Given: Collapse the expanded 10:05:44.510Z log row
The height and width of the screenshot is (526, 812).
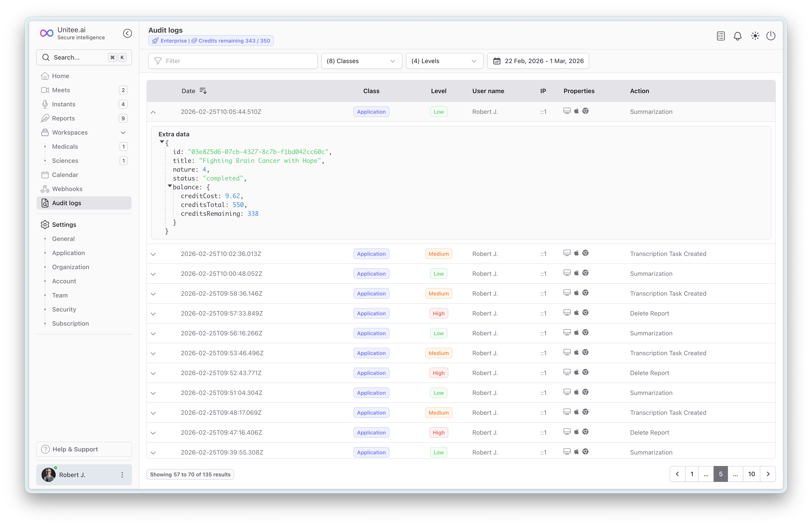Looking at the screenshot, I should 153,112.
